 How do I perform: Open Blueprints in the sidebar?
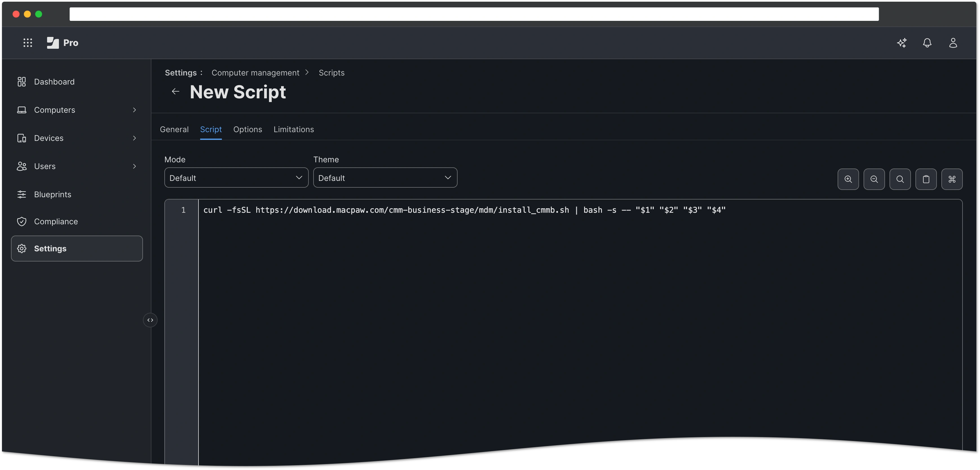[52, 194]
